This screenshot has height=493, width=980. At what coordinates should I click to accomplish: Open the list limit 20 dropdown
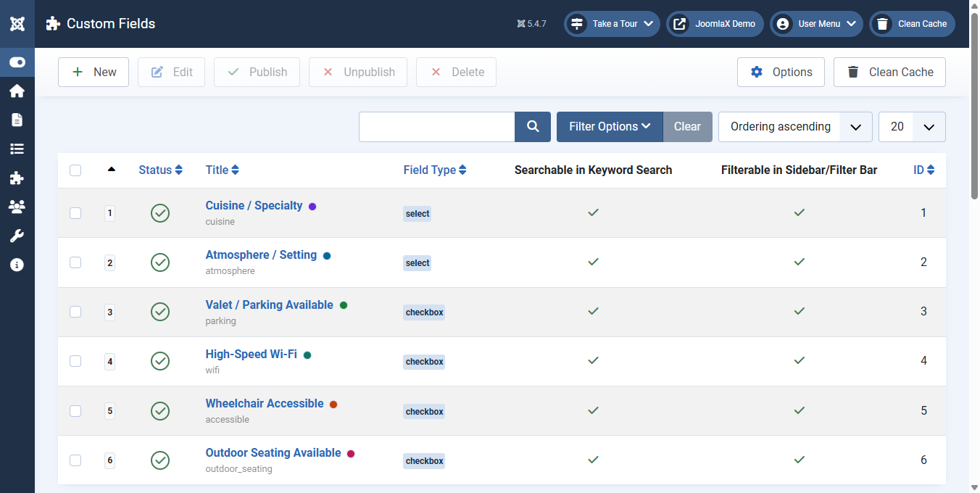pos(912,127)
